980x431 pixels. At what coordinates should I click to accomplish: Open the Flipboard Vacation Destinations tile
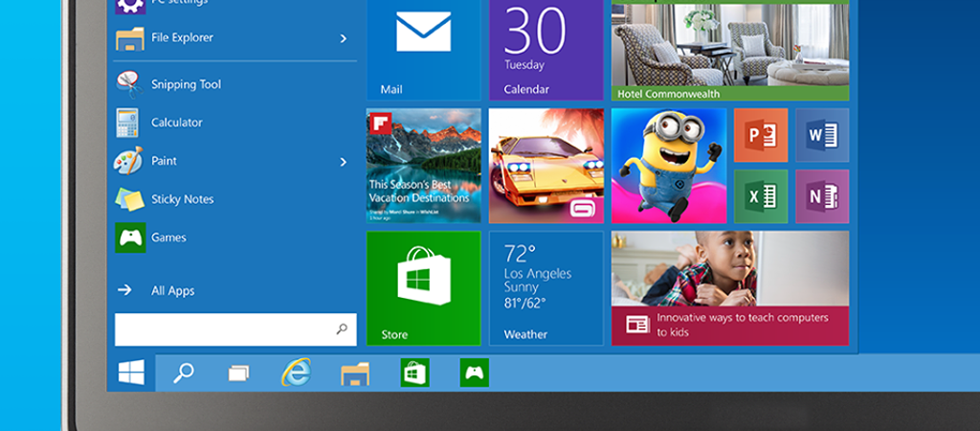[423, 166]
